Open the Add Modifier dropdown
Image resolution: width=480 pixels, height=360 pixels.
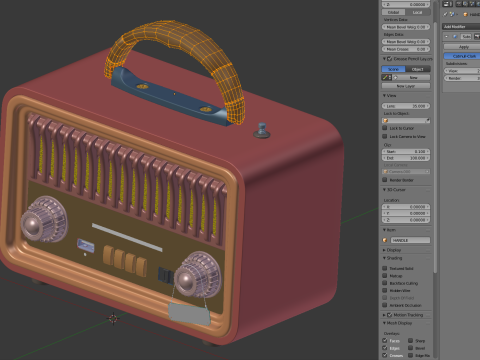pos(461,27)
